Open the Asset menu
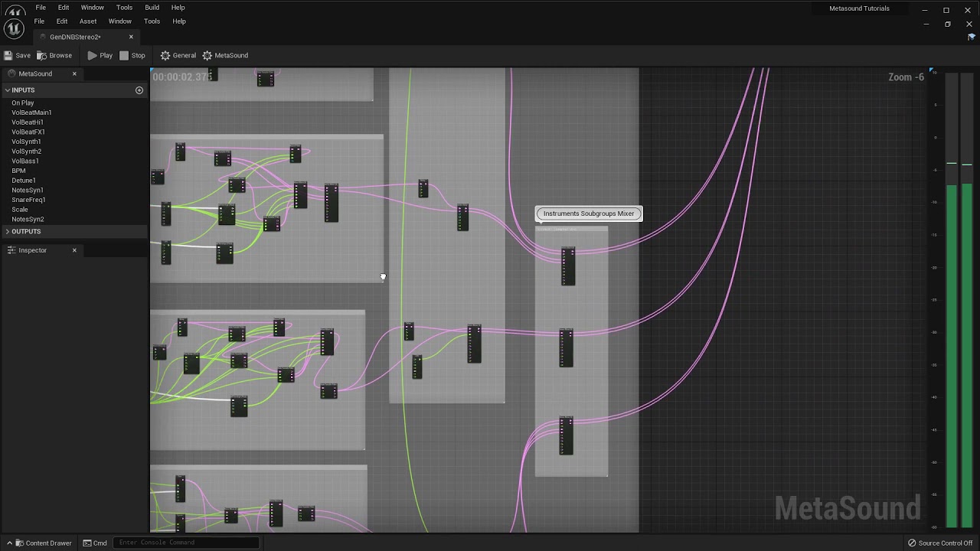Viewport: 980px width, 551px height. click(88, 21)
